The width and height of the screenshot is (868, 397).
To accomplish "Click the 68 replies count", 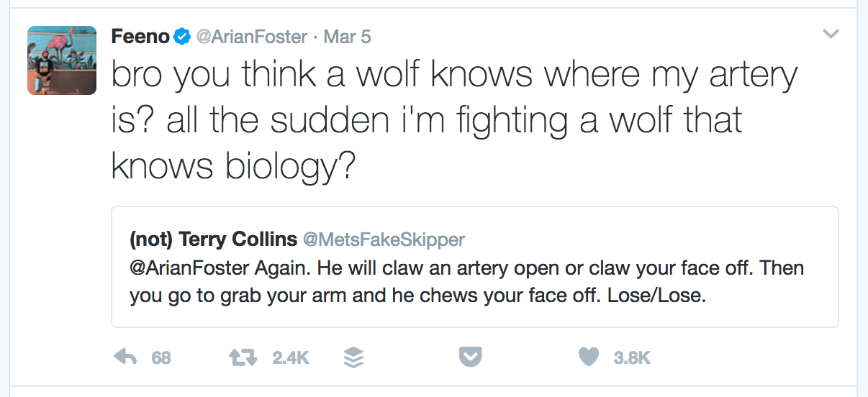I will [161, 357].
